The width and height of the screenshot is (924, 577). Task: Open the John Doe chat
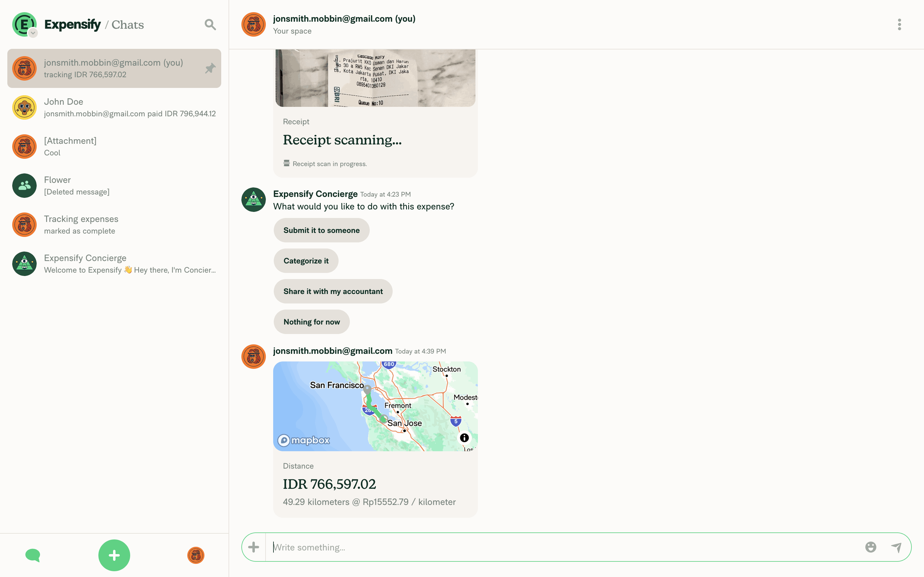[114, 107]
